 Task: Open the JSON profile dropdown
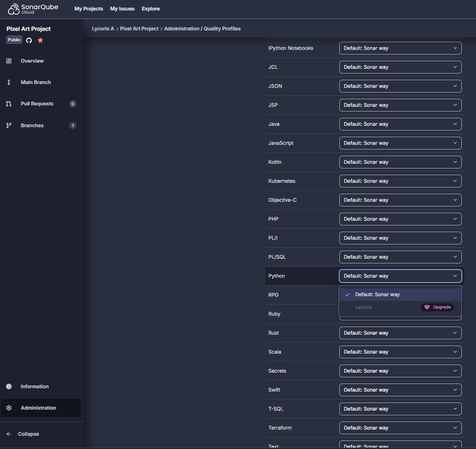(x=400, y=86)
